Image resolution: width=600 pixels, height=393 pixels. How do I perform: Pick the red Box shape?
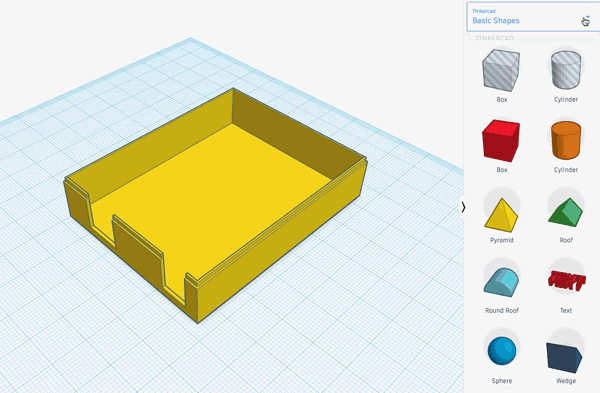[501, 140]
